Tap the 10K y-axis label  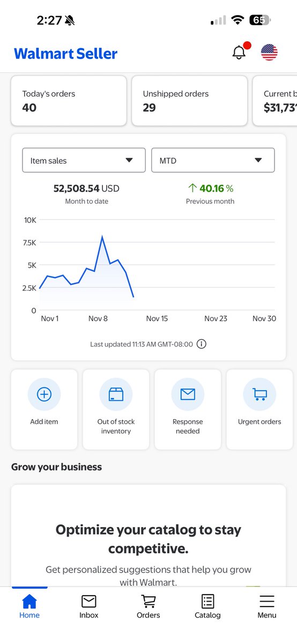tap(30, 220)
